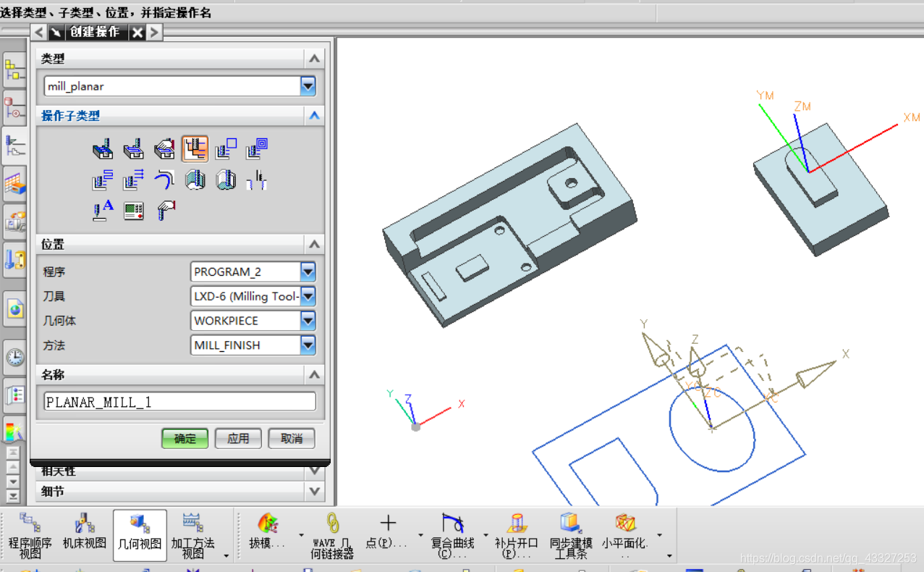This screenshot has width=924, height=572.
Task: Select the planar profile subtype with single square
Action: click(x=226, y=149)
